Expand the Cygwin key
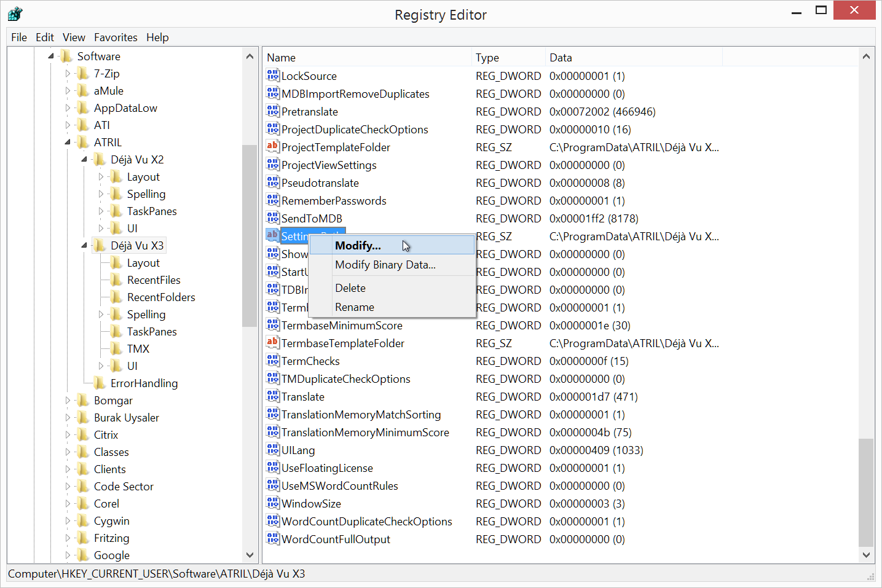This screenshot has width=882, height=588. (68, 521)
